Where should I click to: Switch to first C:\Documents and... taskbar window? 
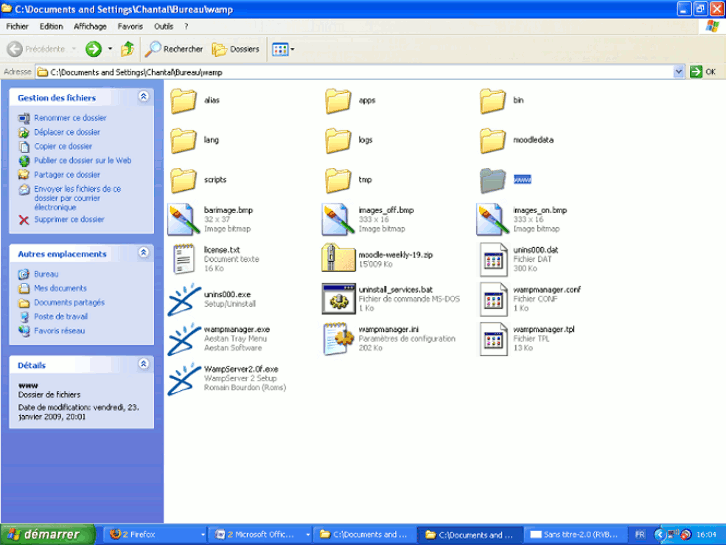pos(364,535)
